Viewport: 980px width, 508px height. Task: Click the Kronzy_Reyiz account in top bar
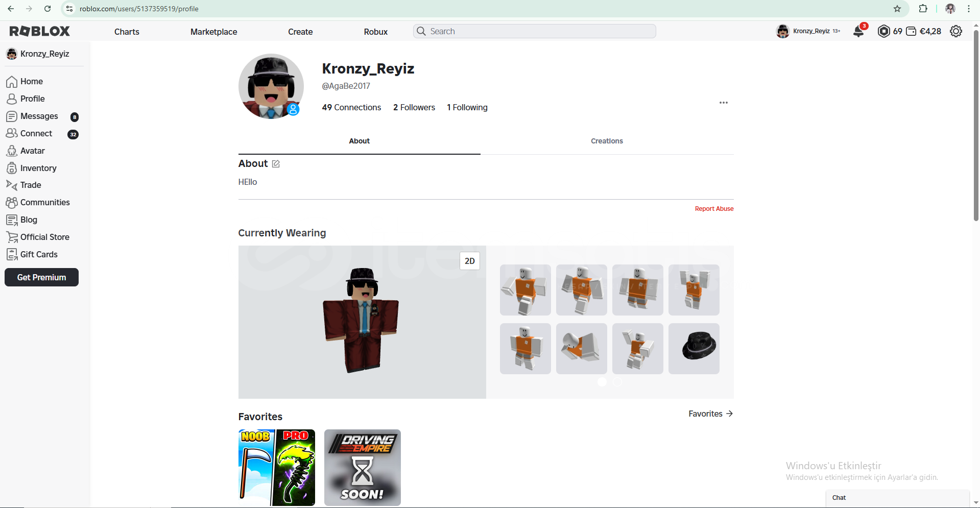tap(808, 31)
